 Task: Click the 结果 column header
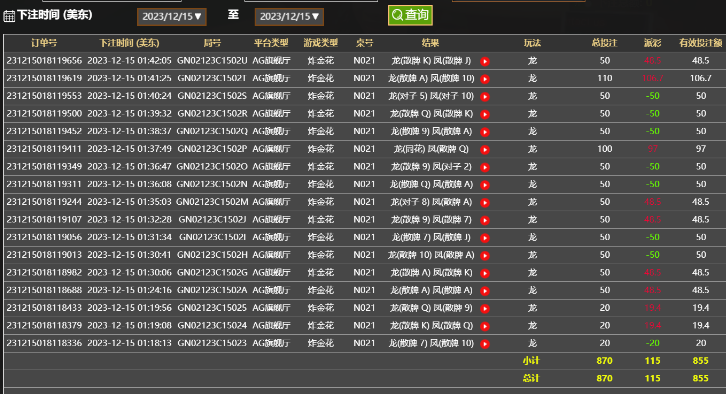(x=430, y=43)
